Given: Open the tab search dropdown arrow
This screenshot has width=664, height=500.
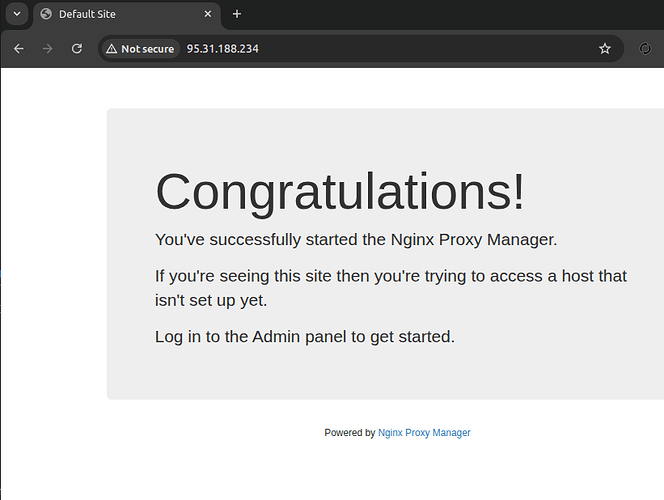Looking at the screenshot, I should tap(17, 14).
